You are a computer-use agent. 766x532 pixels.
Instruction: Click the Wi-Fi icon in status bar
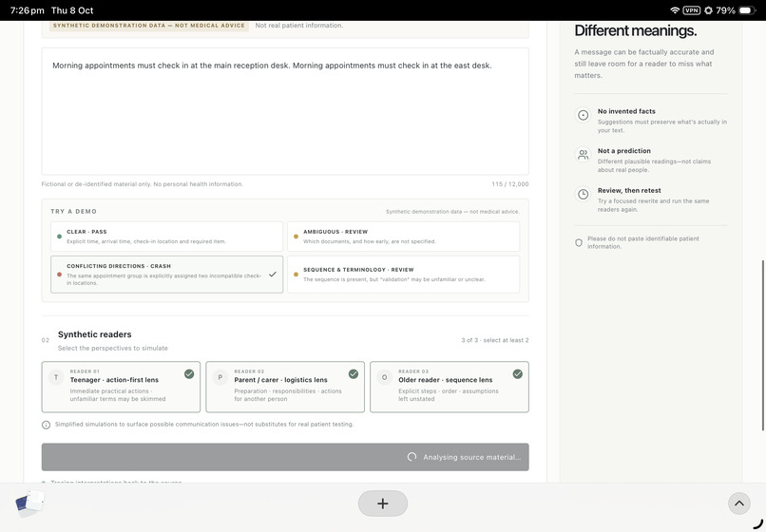click(x=675, y=10)
